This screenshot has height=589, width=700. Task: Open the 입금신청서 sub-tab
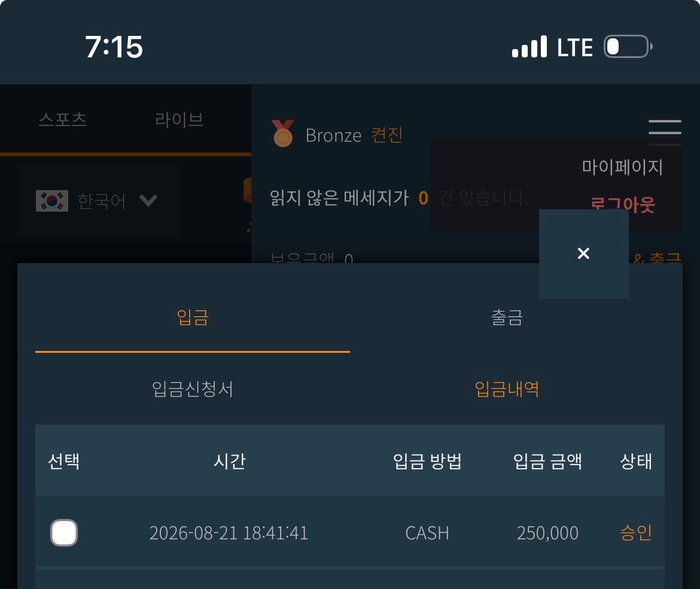pyautogui.click(x=193, y=389)
